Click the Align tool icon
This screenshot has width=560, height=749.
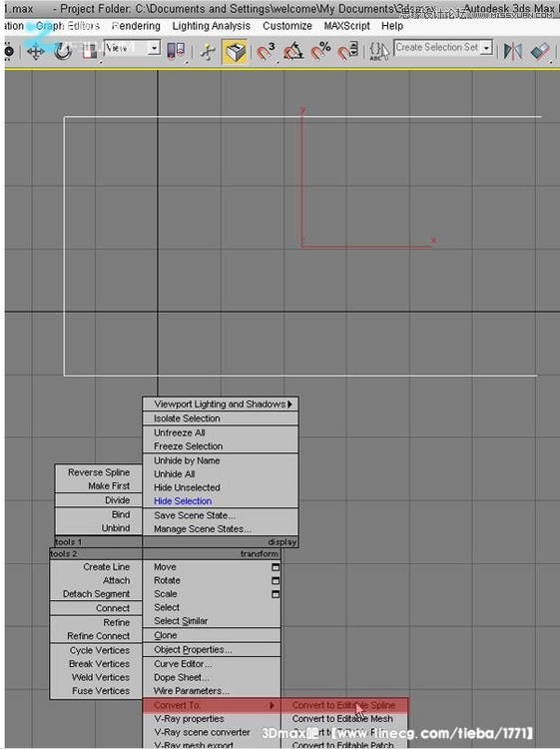point(540,51)
